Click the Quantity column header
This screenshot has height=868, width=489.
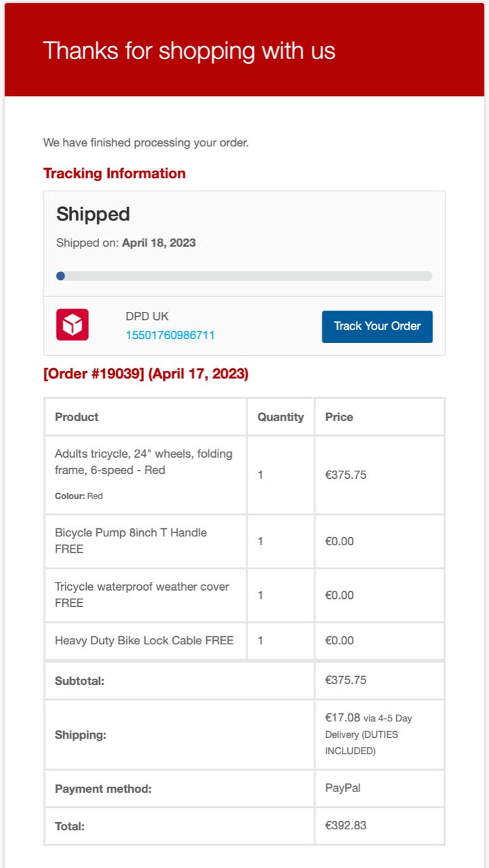click(x=281, y=417)
